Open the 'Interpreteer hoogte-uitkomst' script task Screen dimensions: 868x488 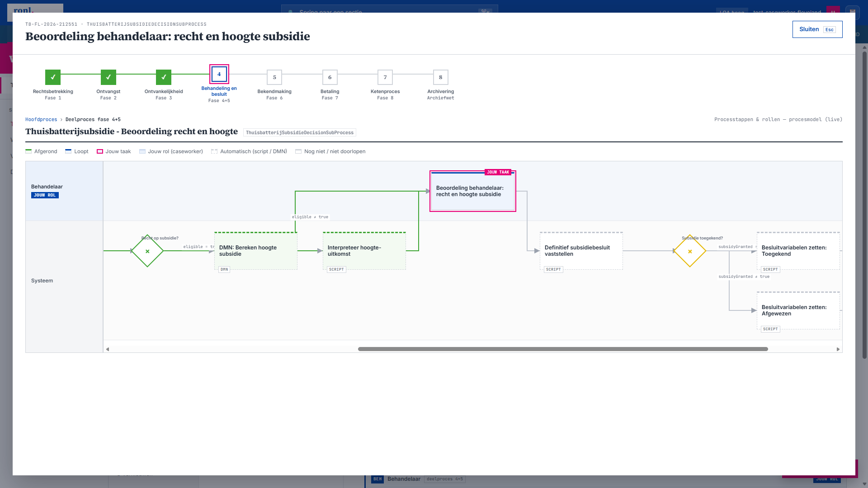coord(364,251)
